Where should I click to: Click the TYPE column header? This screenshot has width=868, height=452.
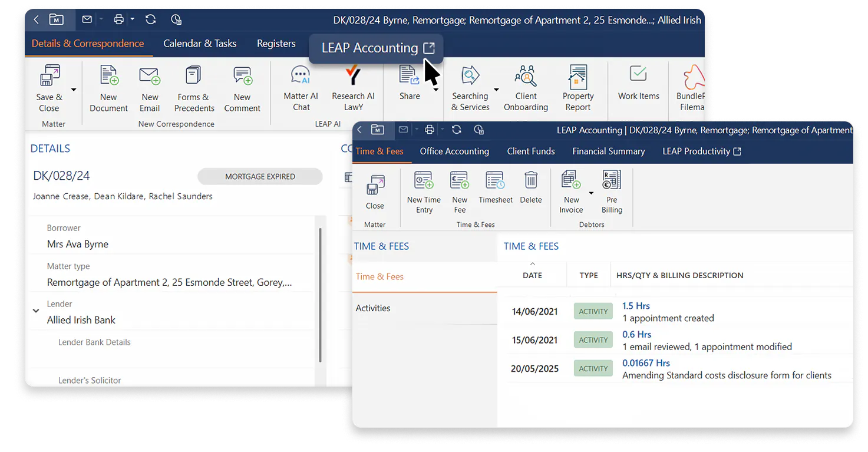pyautogui.click(x=588, y=275)
